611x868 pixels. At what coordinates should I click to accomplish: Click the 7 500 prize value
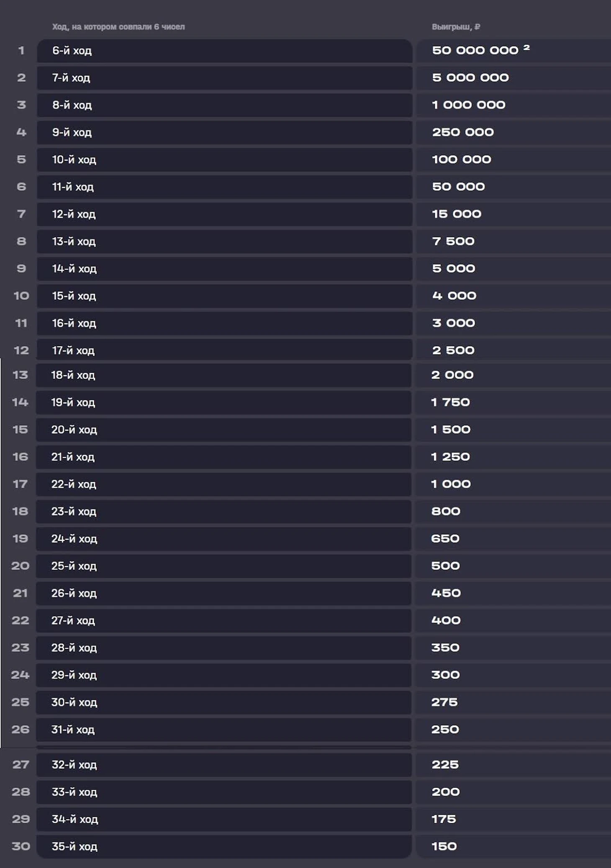point(453,241)
